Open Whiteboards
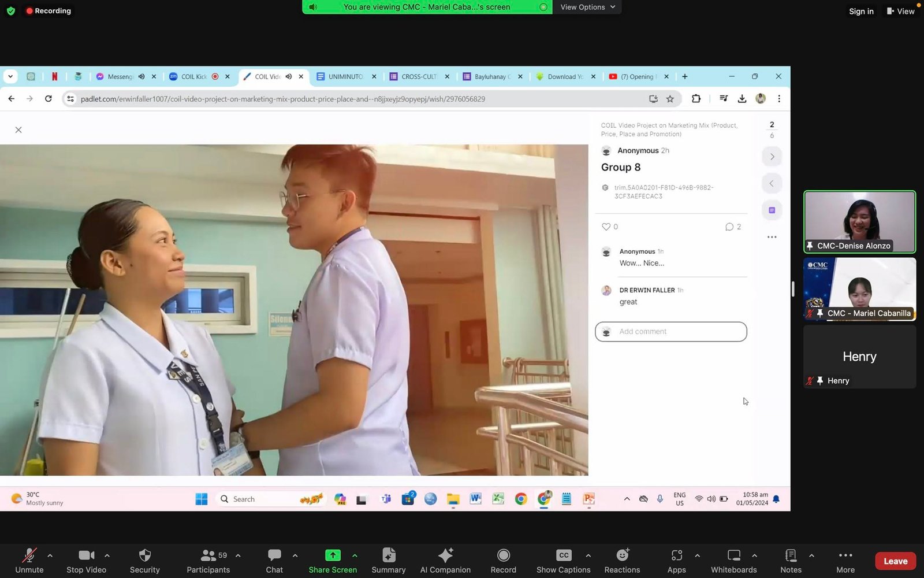The image size is (924, 578). click(734, 561)
